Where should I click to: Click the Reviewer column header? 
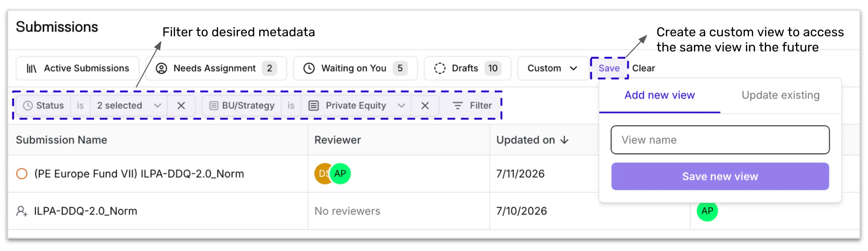click(337, 140)
